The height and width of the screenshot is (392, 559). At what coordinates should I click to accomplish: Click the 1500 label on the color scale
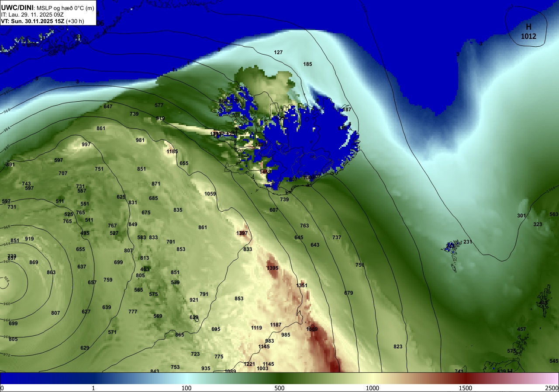465,388
